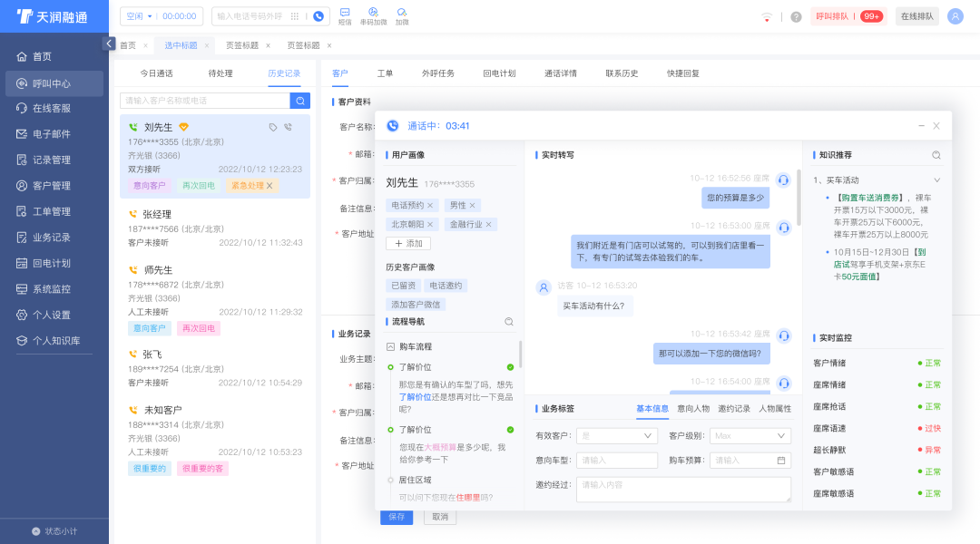
Task: Click the help question-mark icon near top right
Action: click(796, 16)
